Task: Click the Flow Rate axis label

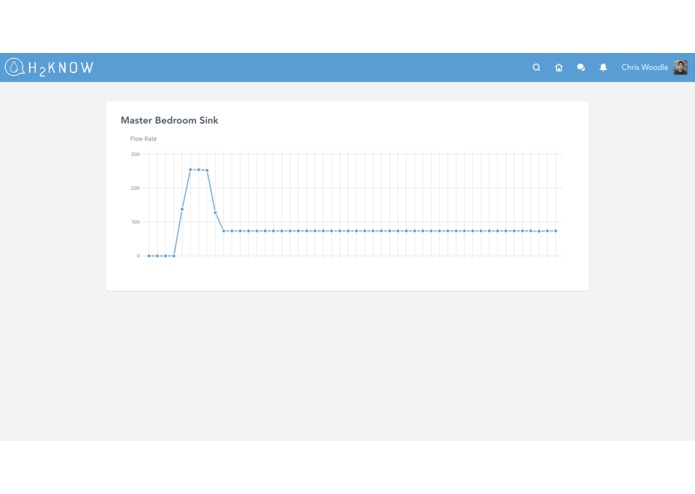Action: click(x=143, y=139)
